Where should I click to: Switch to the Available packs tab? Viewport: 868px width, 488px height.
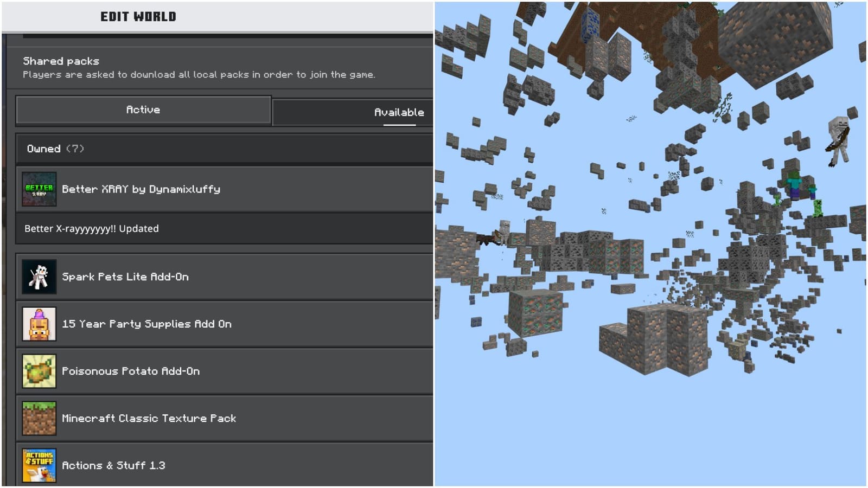coord(399,112)
